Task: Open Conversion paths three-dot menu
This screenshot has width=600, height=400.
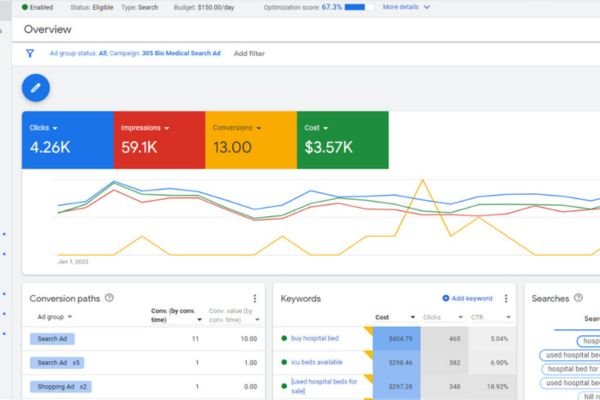Action: point(254,299)
